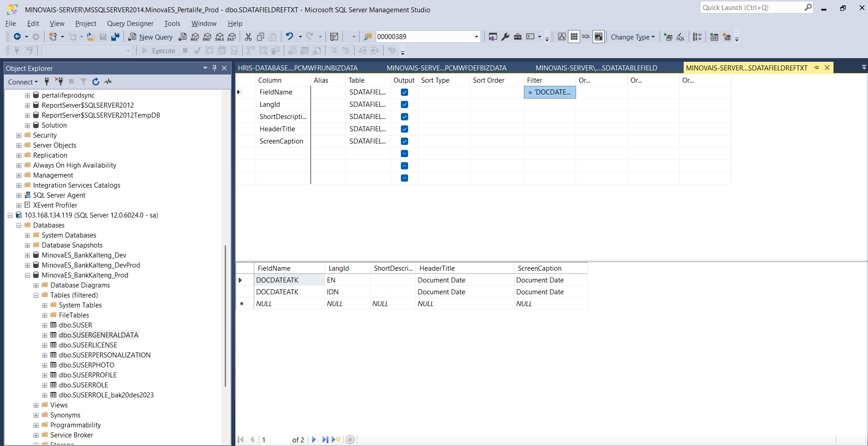Click the Undo arrow icon
The height and width of the screenshot is (446, 868).
[x=289, y=37]
